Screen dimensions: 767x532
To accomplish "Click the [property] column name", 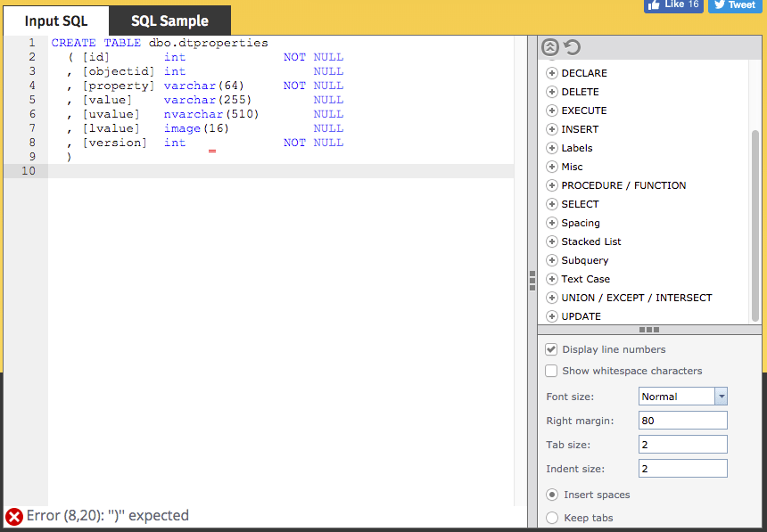I will pyautogui.click(x=119, y=86).
